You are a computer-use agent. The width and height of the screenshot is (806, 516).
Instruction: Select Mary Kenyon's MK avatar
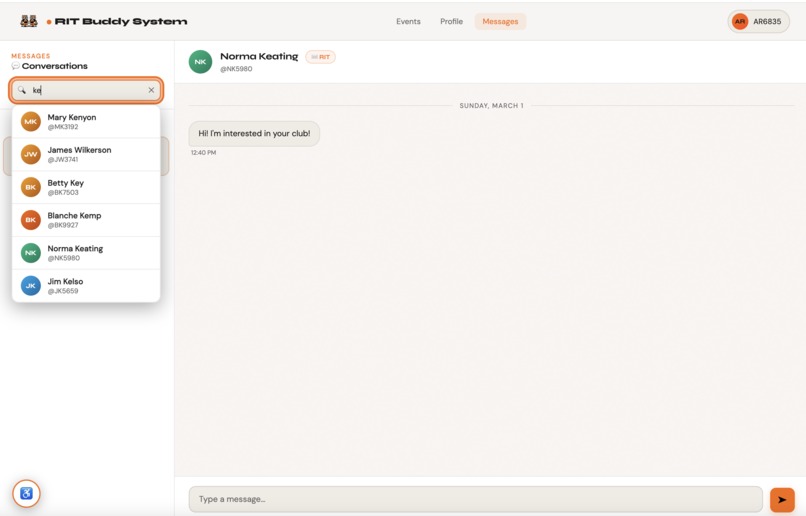click(x=31, y=122)
